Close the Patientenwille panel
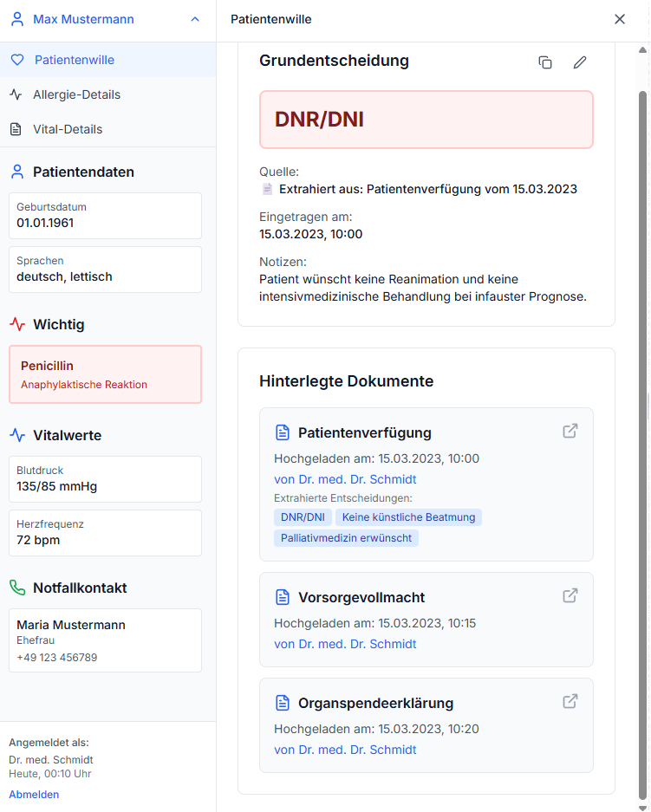The image size is (651, 812). coord(620,19)
